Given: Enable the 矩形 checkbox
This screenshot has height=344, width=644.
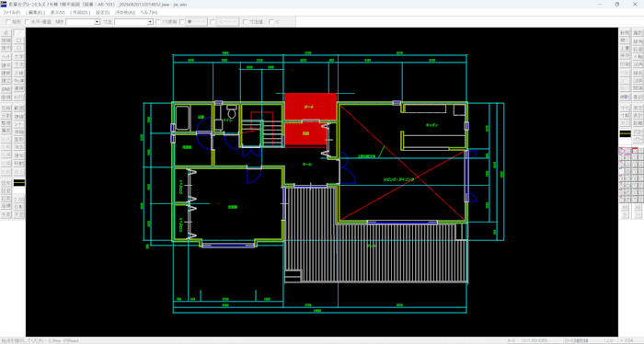Looking at the screenshot, I should [x=8, y=22].
